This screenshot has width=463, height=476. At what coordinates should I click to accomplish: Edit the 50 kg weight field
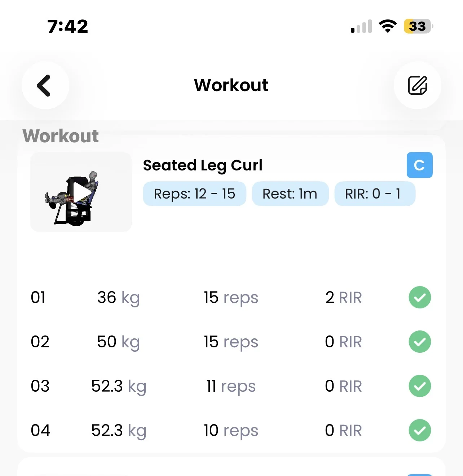pos(118,342)
